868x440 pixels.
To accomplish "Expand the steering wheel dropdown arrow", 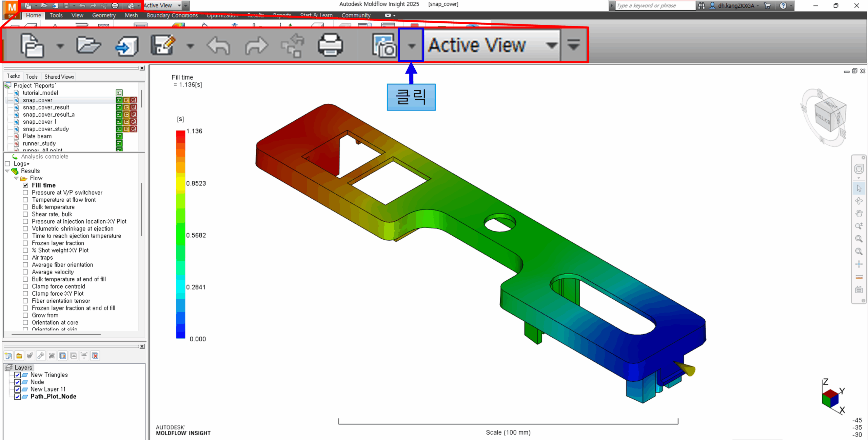I will tap(859, 178).
